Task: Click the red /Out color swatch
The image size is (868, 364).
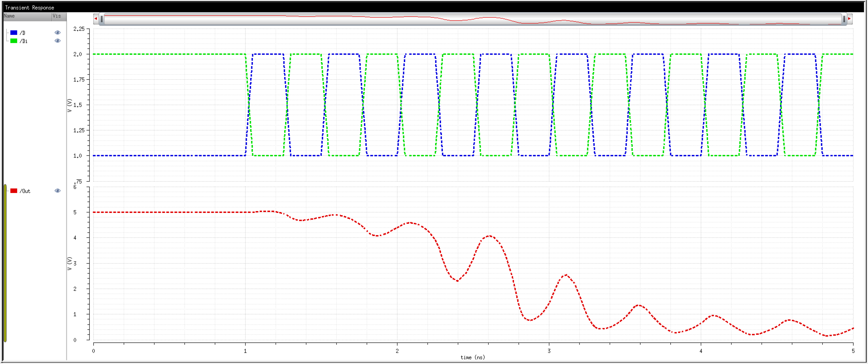Action: [x=14, y=191]
